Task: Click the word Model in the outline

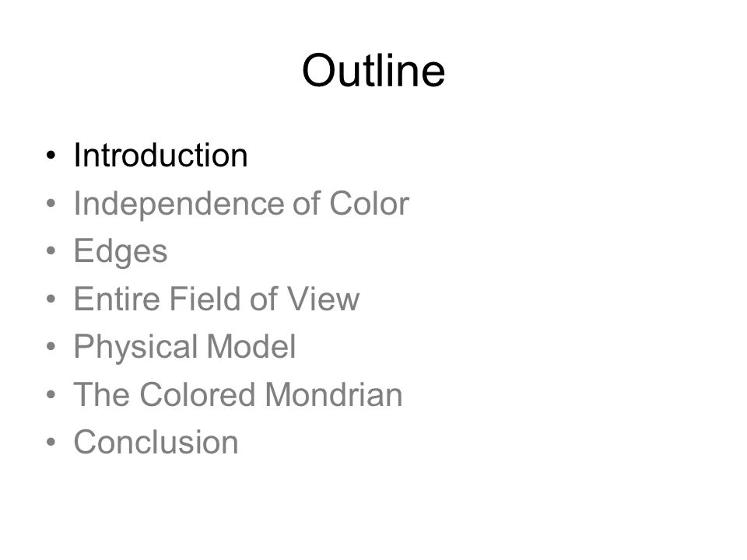Action: 251,346
